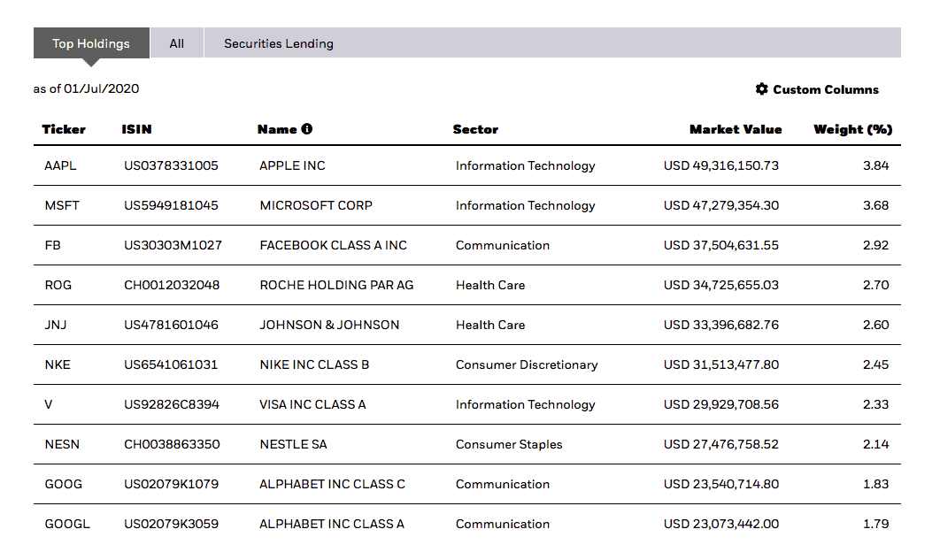This screenshot has height=560, width=932.
Task: Sort the table by Ticker column
Action: tap(64, 129)
